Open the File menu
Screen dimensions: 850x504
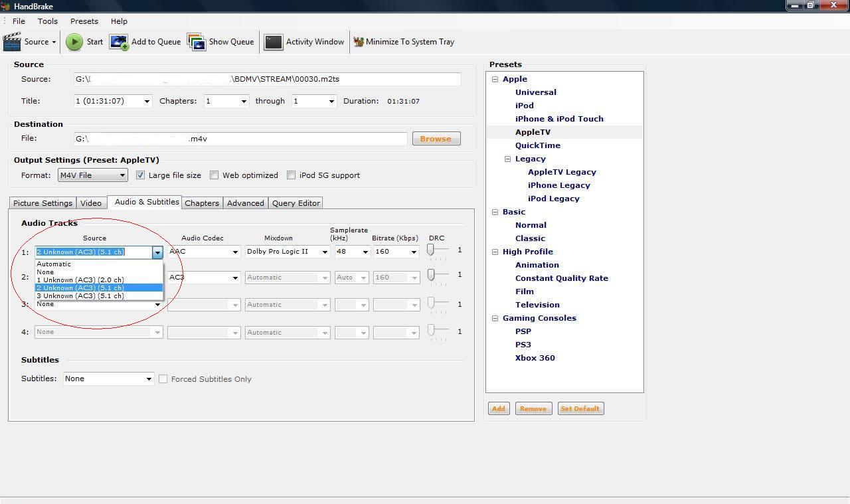[19, 21]
